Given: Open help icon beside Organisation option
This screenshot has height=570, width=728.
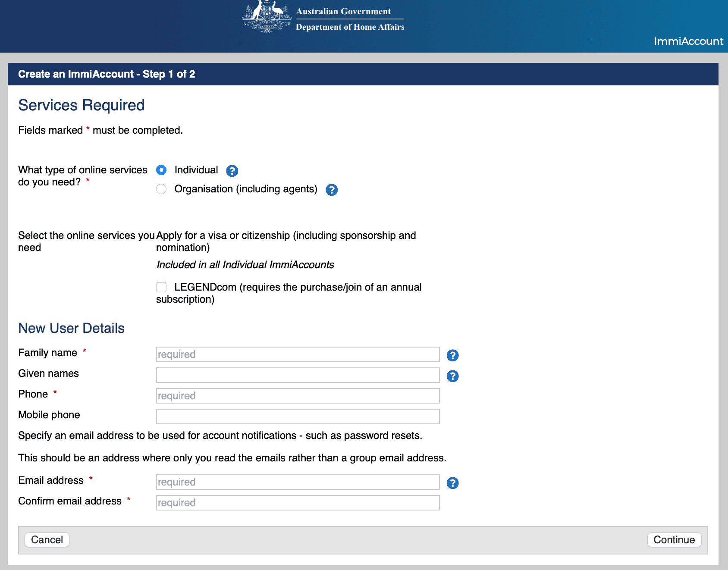Looking at the screenshot, I should point(331,190).
